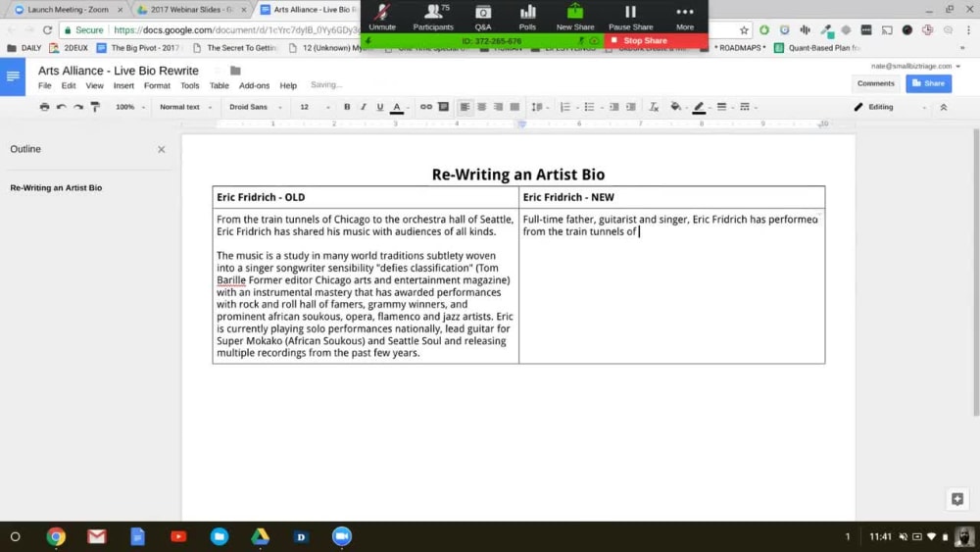Set left text alignment
The width and height of the screenshot is (980, 552).
click(465, 107)
